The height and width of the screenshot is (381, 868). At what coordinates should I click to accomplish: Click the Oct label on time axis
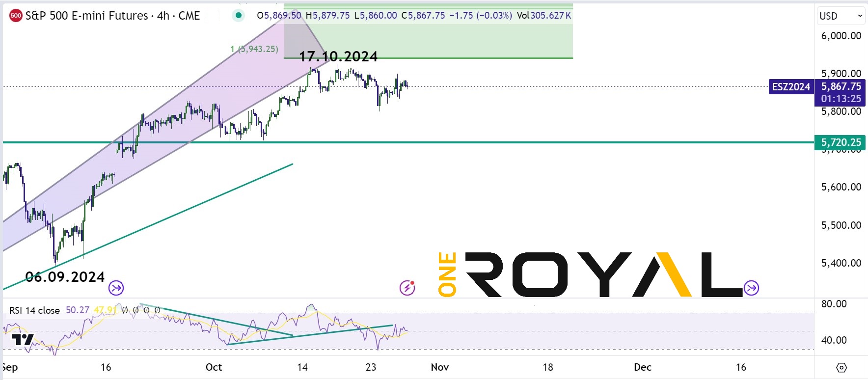pos(214,367)
